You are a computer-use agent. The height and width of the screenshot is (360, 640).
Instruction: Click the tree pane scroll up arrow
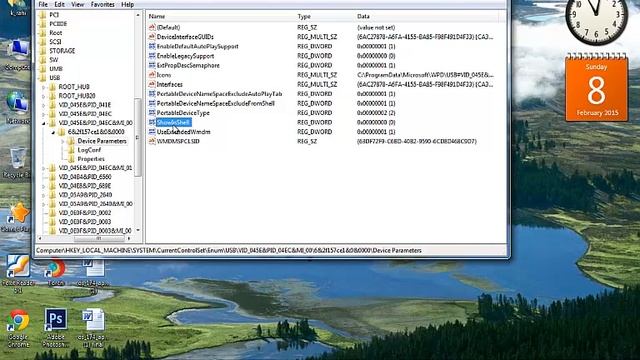point(138,15)
